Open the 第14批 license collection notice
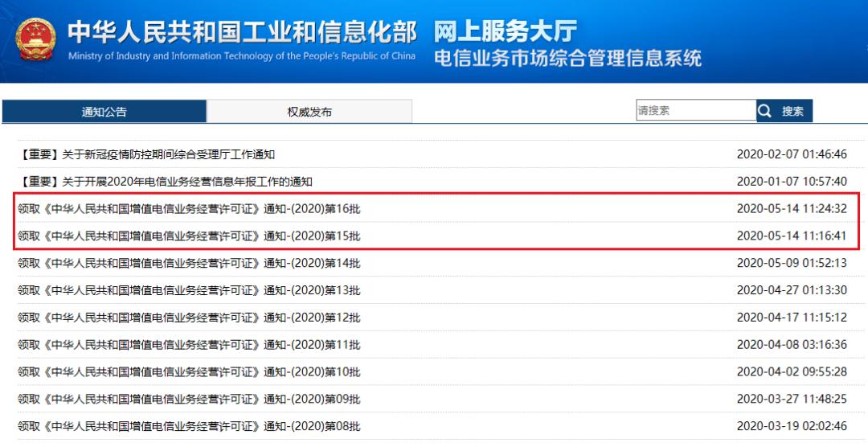The width and height of the screenshot is (868, 447). (x=189, y=263)
